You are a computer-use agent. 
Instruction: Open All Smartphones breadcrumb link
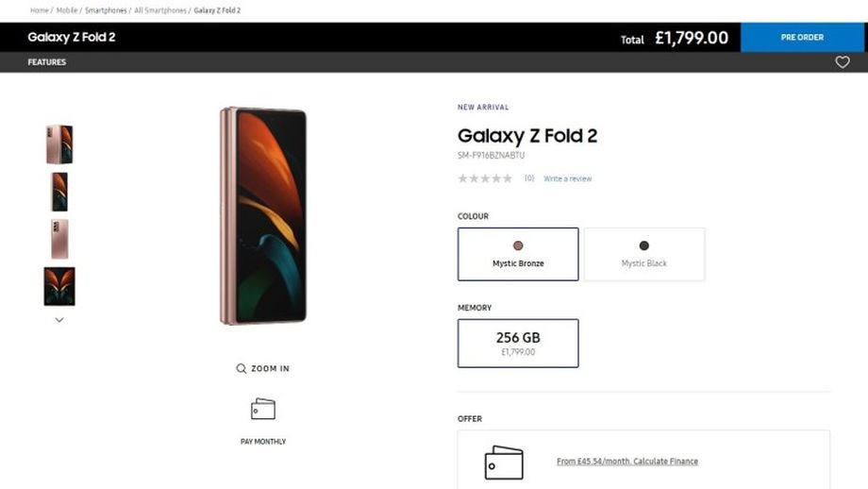pos(159,10)
